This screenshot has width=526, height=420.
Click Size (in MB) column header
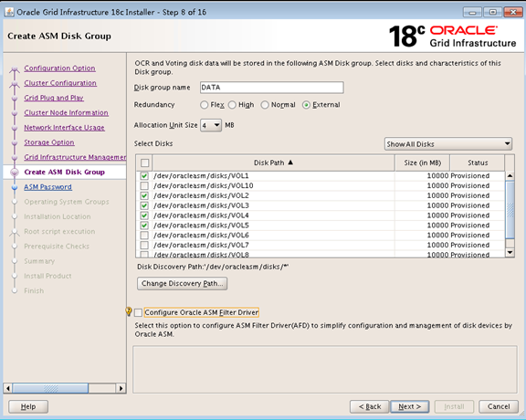tap(422, 163)
